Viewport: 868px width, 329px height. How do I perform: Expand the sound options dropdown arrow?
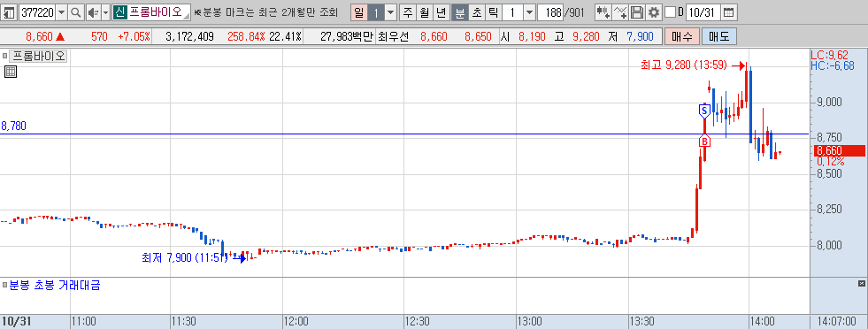coord(105,12)
